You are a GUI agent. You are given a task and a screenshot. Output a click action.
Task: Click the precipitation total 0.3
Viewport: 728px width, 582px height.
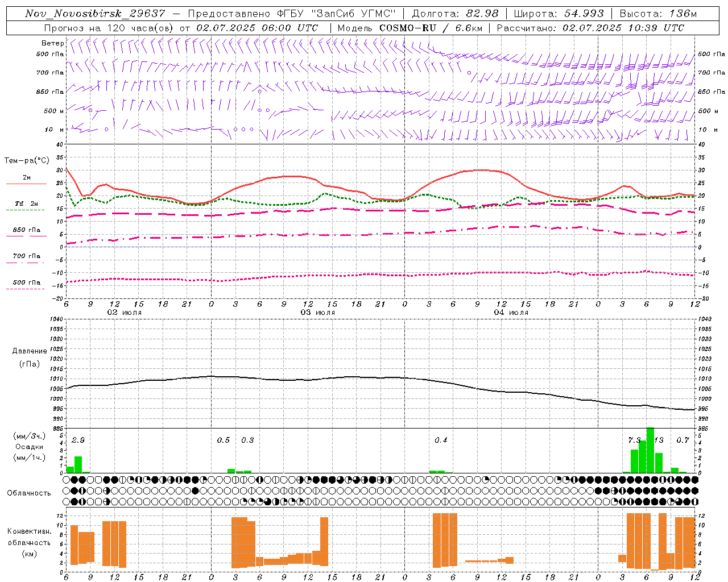[x=247, y=440]
